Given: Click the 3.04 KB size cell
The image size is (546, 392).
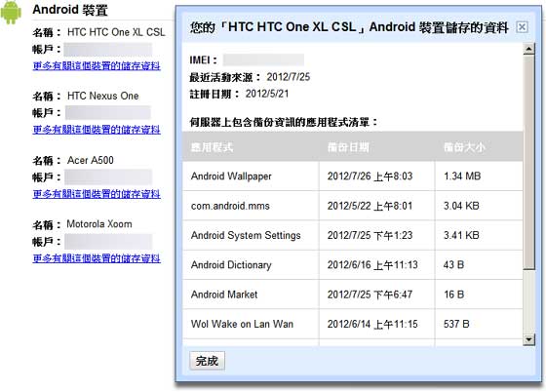Looking at the screenshot, I should [x=461, y=206].
